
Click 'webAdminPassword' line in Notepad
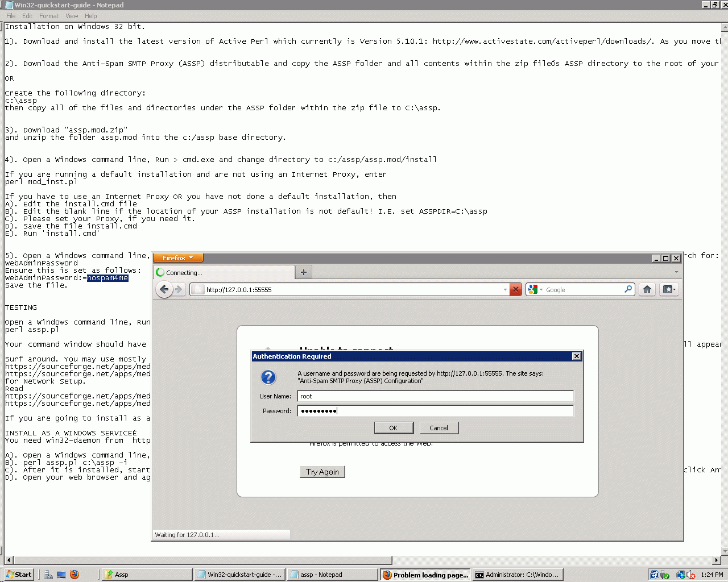click(x=42, y=263)
